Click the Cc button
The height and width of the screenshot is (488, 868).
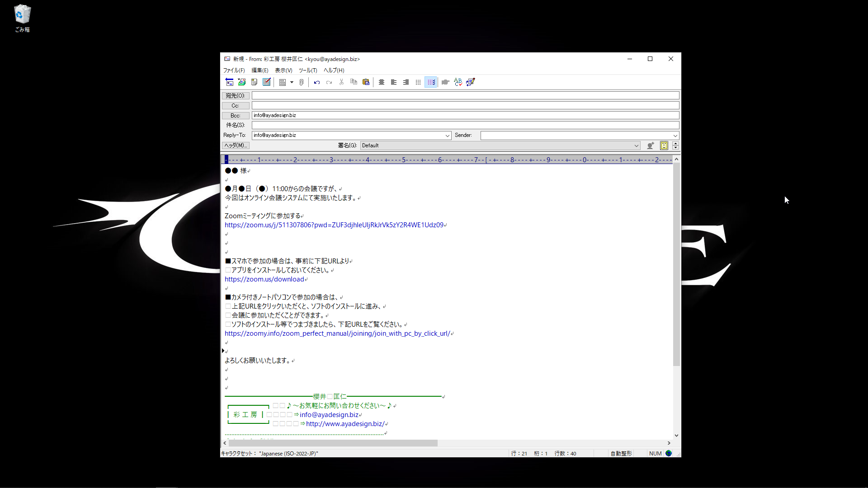click(x=236, y=106)
